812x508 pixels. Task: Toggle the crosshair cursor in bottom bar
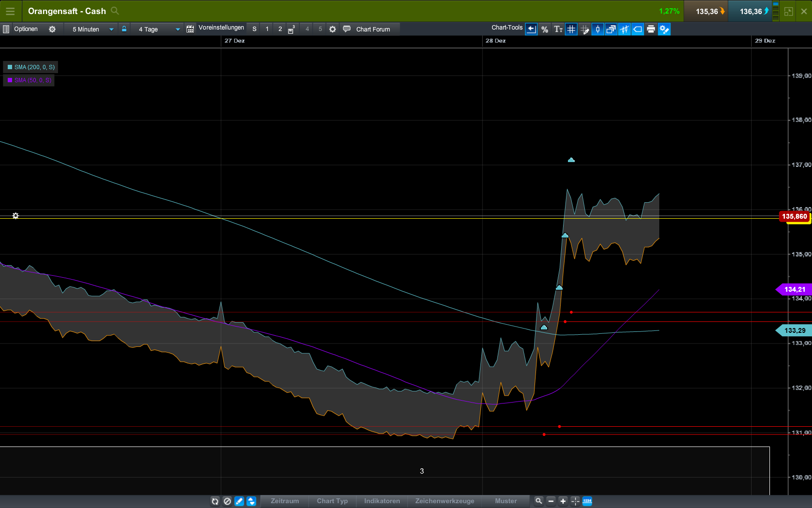click(x=575, y=501)
